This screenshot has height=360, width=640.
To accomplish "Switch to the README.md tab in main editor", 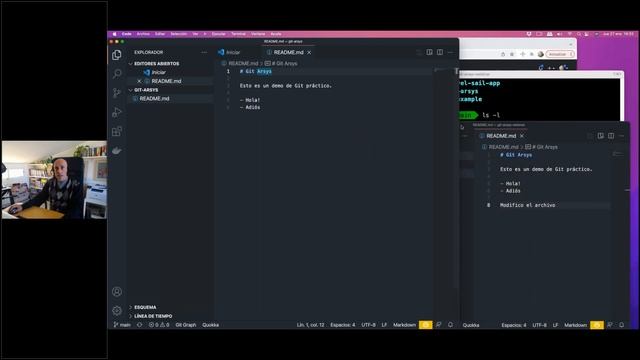I will pyautogui.click(x=289, y=52).
